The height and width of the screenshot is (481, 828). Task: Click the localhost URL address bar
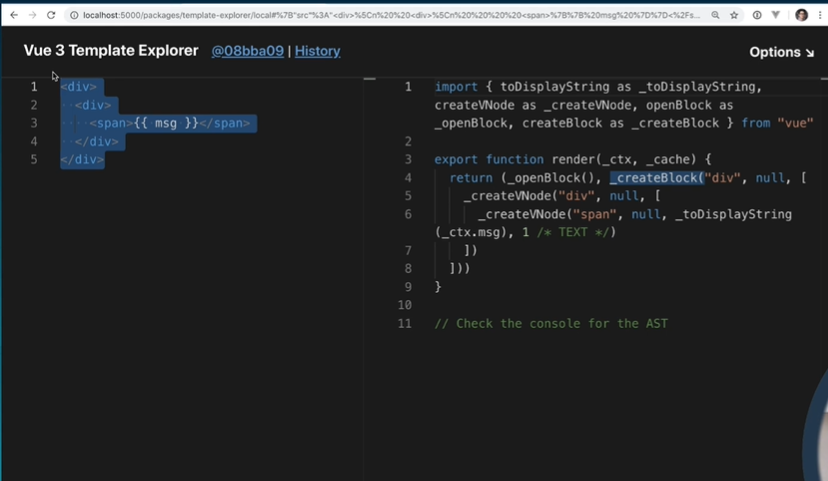(x=391, y=15)
